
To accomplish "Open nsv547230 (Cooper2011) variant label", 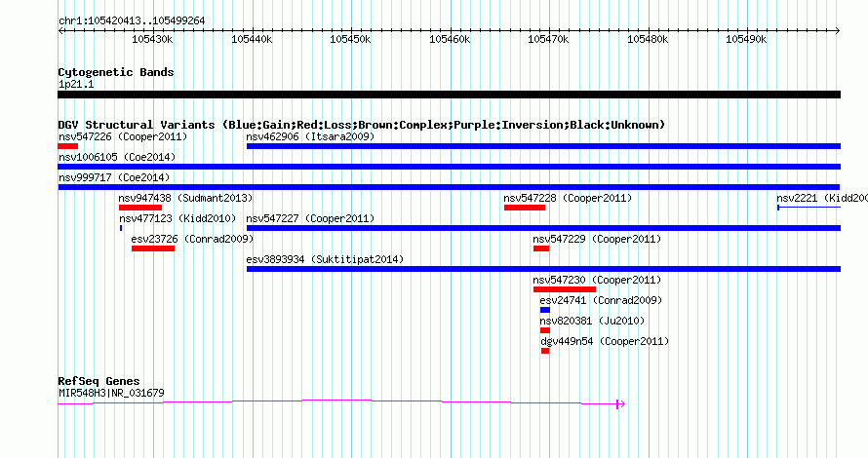I will pos(597,280).
